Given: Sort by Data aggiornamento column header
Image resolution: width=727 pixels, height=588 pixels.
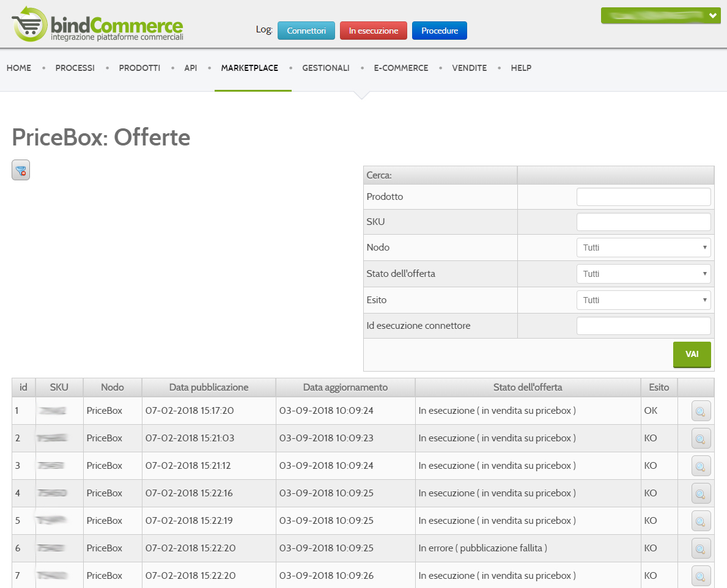Looking at the screenshot, I should [345, 388].
